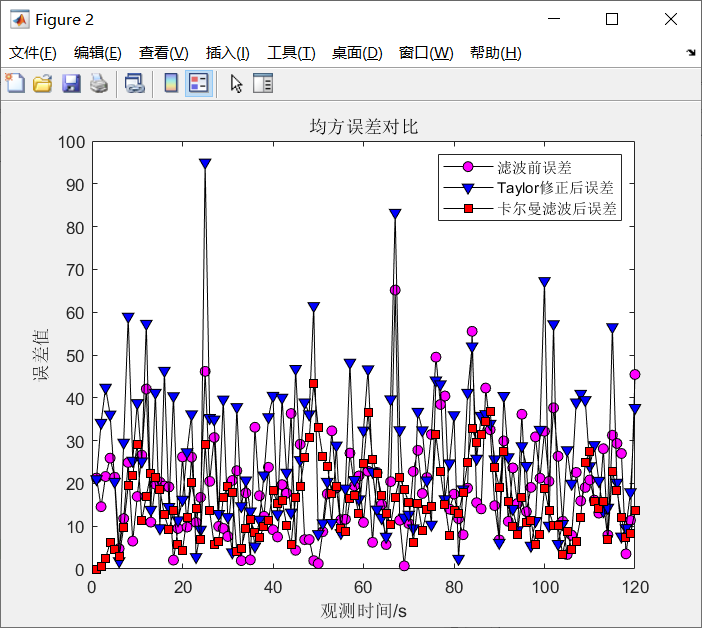This screenshot has height=628, width=702.
Task: Click y-axis tick label 50
Action: [x=75, y=356]
